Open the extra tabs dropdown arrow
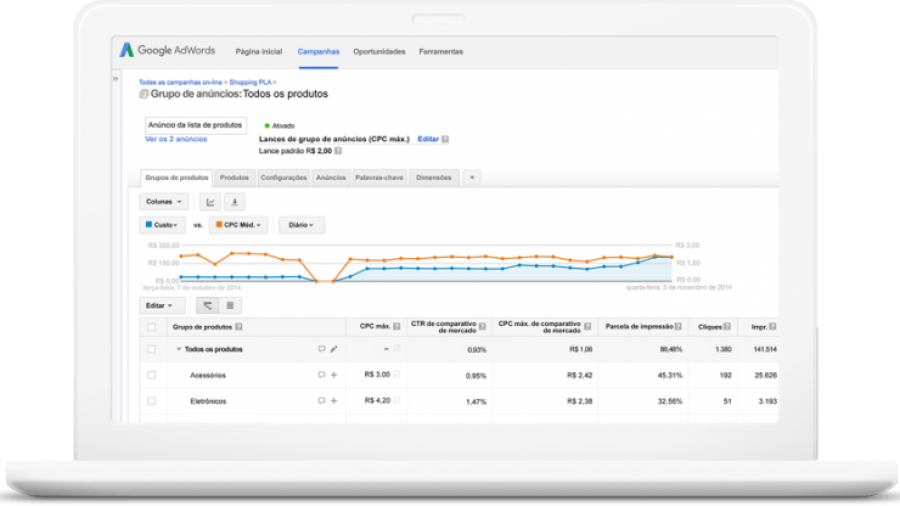 pos(472,178)
